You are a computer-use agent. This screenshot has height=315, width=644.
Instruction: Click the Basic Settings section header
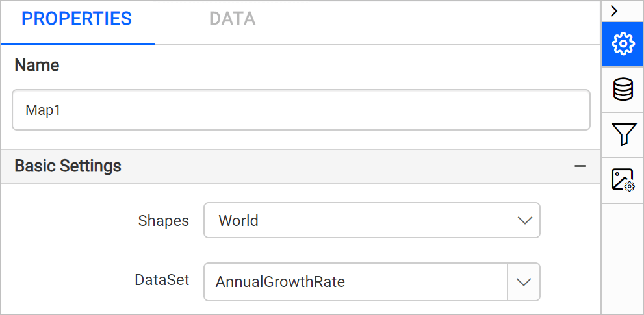[68, 166]
